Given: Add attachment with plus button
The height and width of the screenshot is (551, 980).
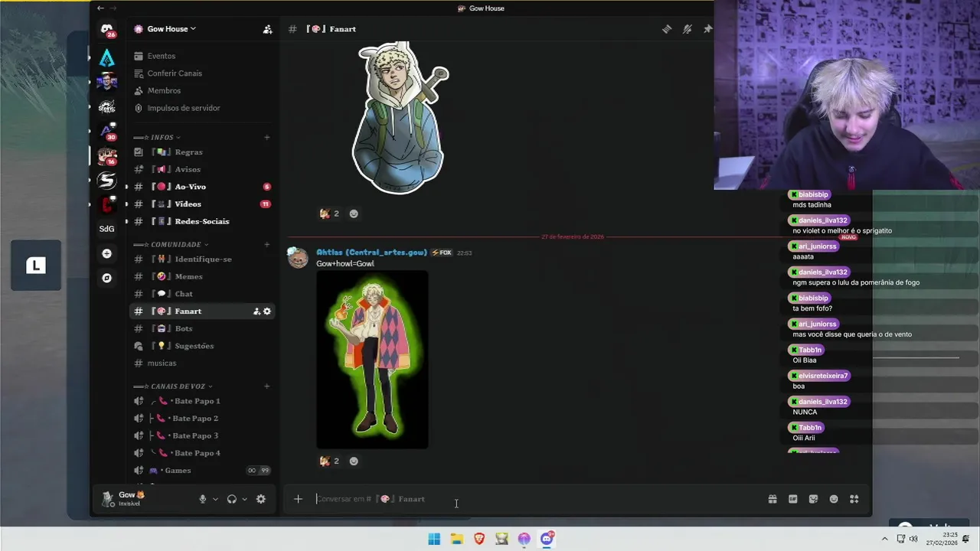Looking at the screenshot, I should tap(298, 499).
